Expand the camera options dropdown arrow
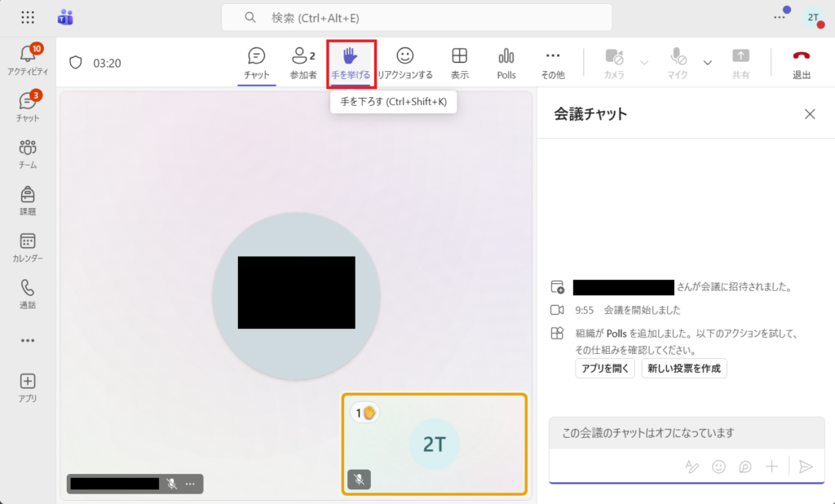 click(644, 63)
